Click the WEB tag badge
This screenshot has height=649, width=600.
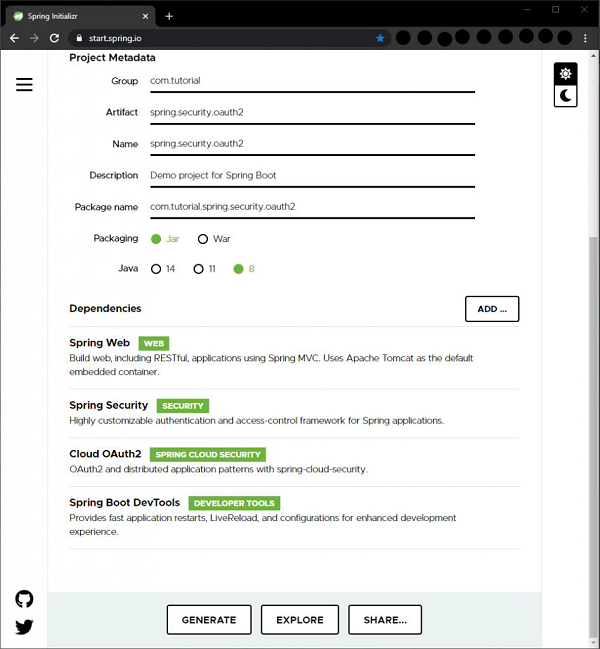154,343
